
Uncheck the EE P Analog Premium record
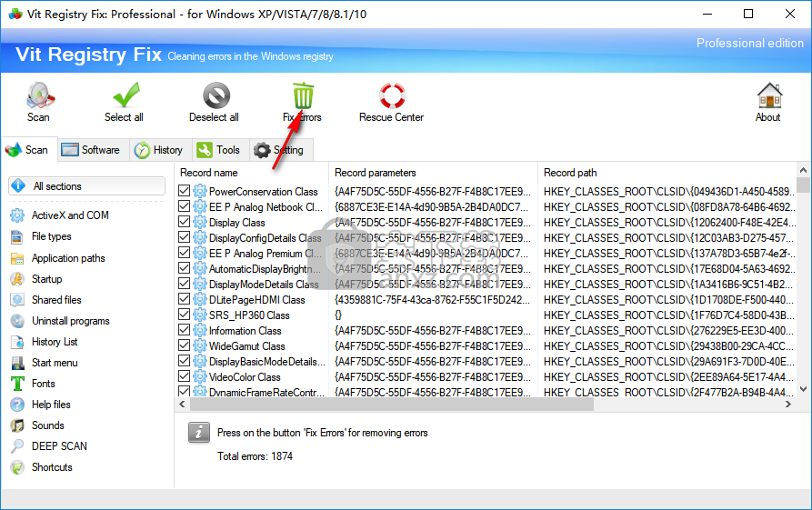click(x=184, y=253)
